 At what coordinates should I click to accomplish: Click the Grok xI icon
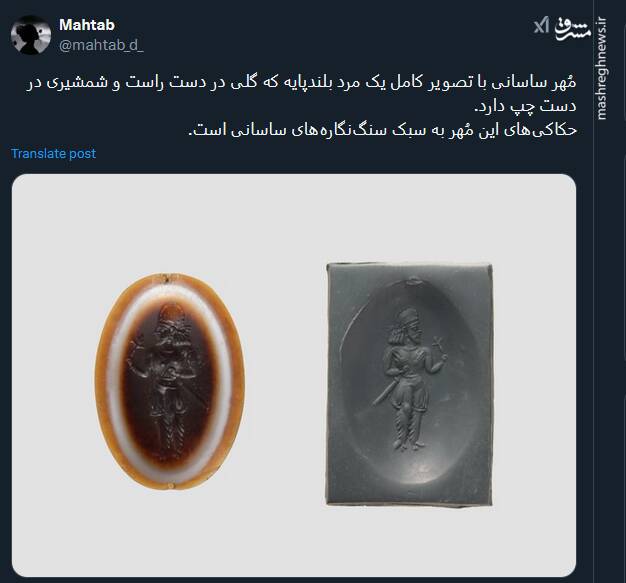541,26
